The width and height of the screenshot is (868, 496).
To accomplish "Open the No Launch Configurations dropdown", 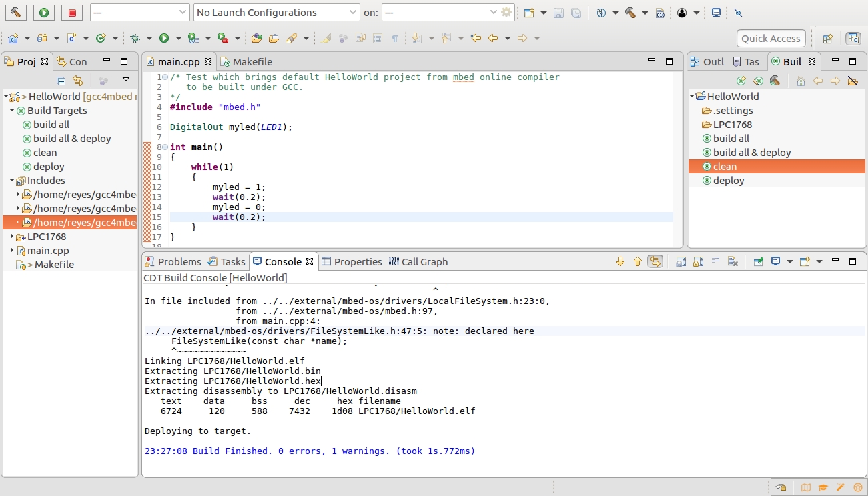I will [277, 13].
